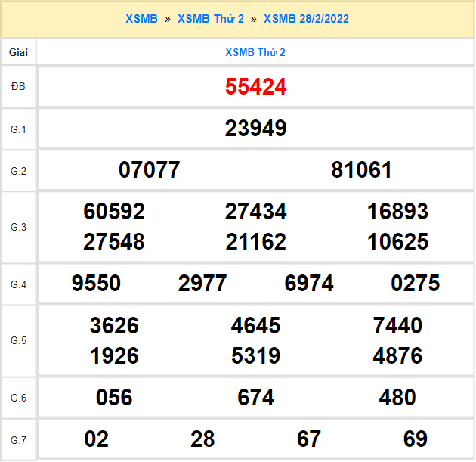Open the XSMB breadcrumb link
This screenshot has height=462, width=476.
click(142, 18)
